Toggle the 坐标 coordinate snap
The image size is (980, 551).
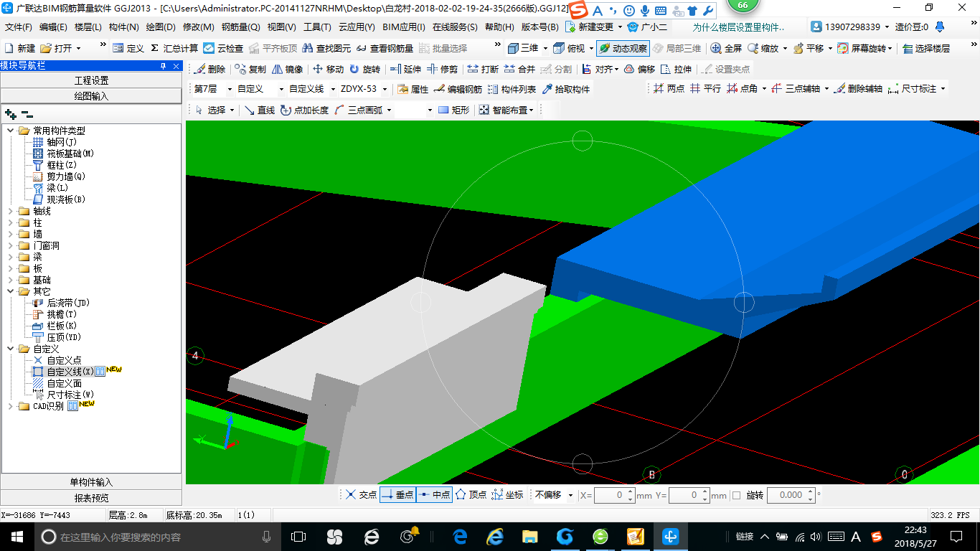tap(507, 495)
